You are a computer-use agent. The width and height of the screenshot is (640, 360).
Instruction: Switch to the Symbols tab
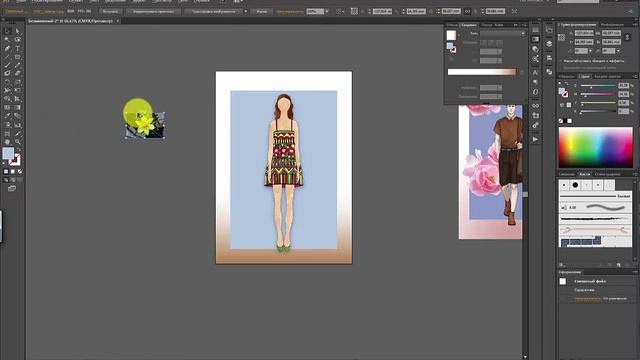click(567, 174)
